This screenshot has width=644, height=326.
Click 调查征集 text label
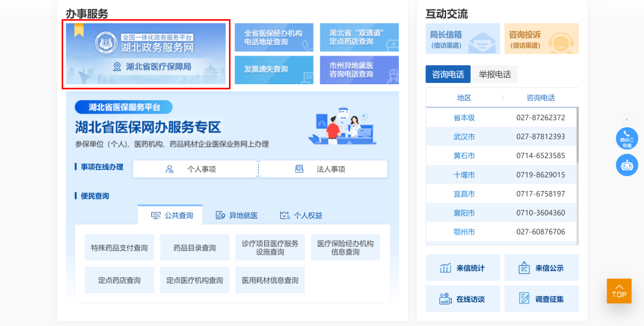pyautogui.click(x=549, y=299)
